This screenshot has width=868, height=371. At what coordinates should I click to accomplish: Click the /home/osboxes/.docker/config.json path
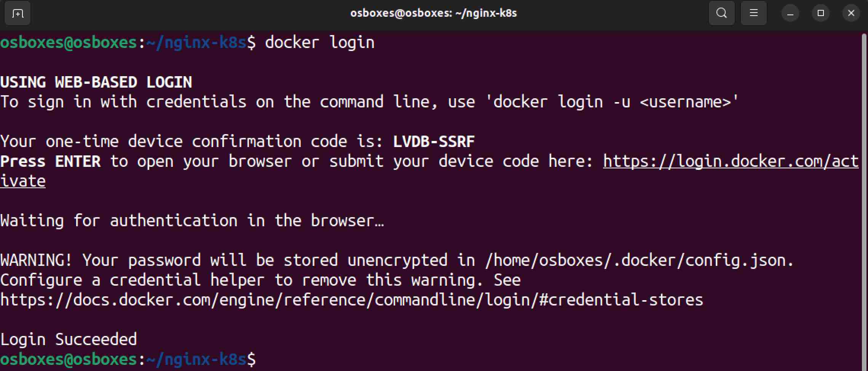coord(639,261)
